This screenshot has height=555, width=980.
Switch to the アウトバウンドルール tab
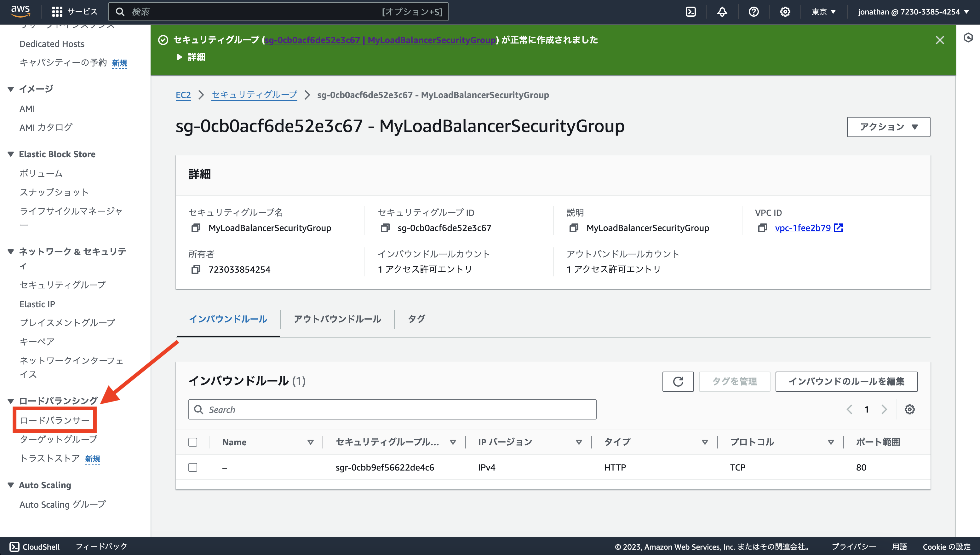click(x=337, y=319)
